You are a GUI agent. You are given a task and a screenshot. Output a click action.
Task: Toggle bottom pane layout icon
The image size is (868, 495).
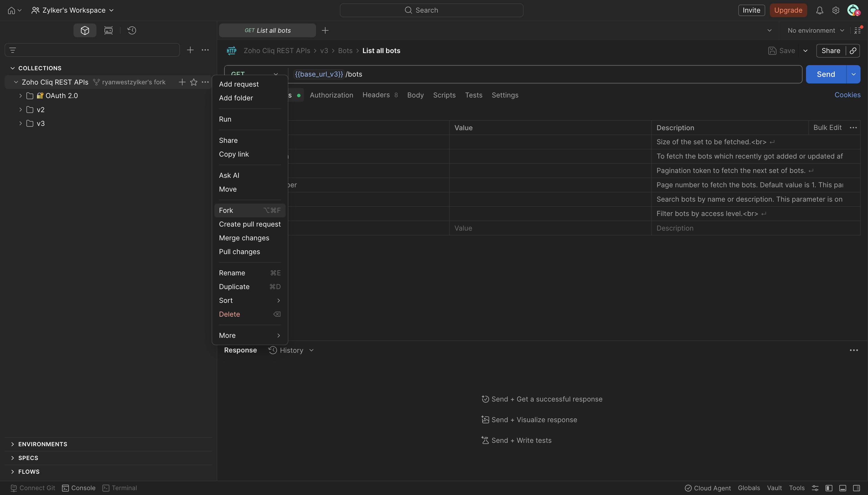(843, 488)
